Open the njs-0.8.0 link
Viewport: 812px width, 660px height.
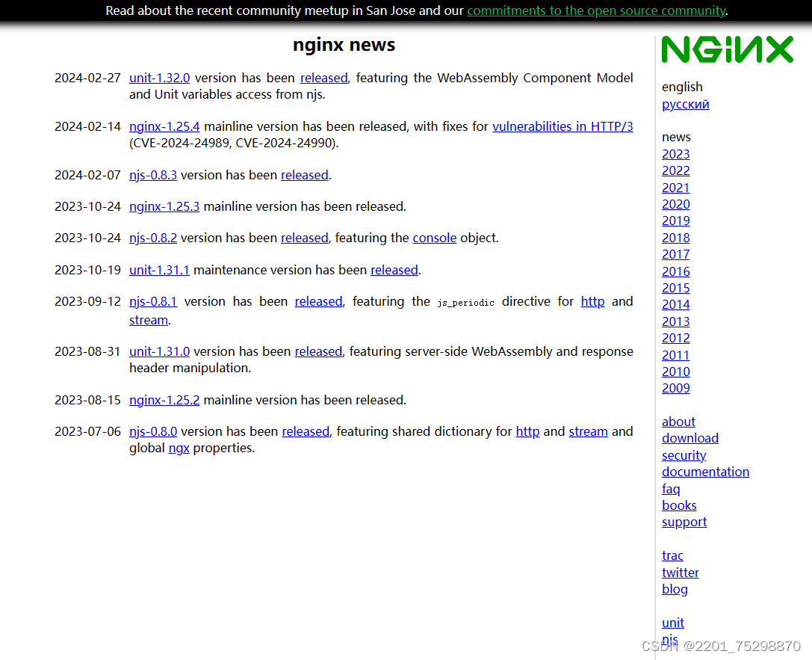[x=153, y=431]
